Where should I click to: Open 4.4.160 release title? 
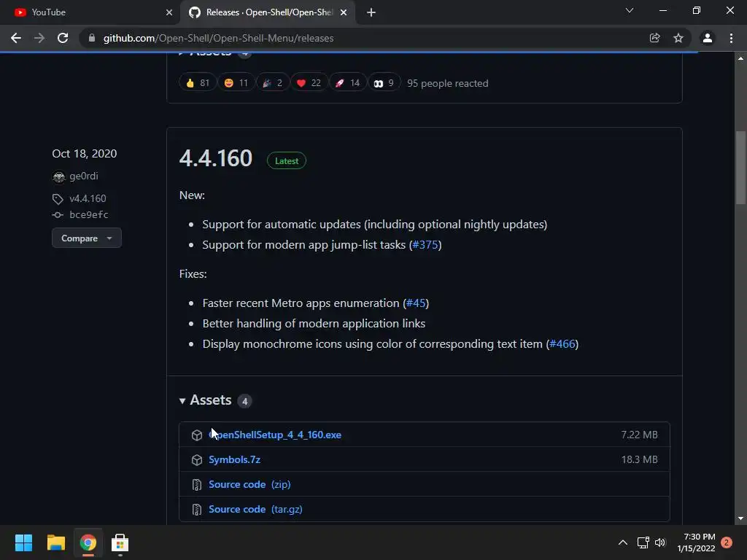[215, 158]
